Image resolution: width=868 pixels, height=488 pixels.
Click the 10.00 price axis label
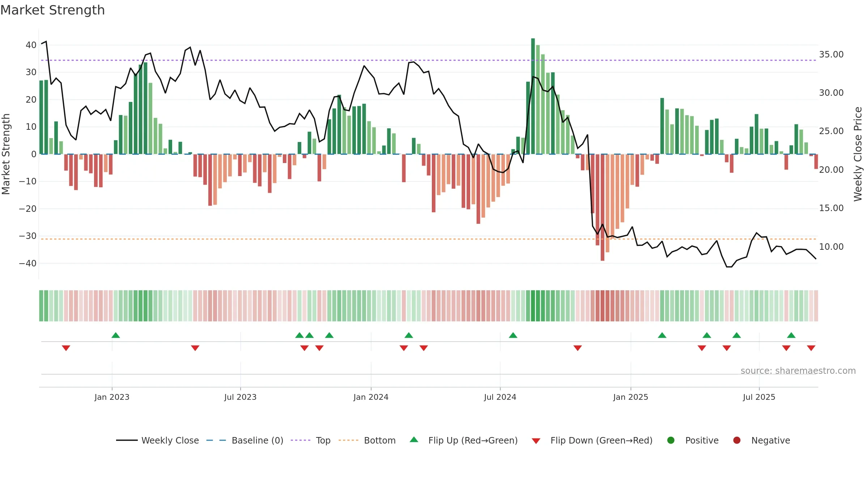(831, 247)
